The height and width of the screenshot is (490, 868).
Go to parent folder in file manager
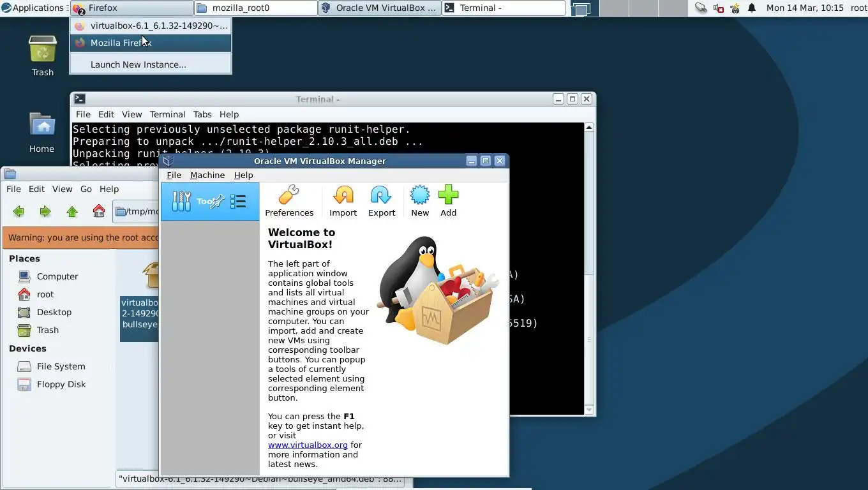point(72,211)
